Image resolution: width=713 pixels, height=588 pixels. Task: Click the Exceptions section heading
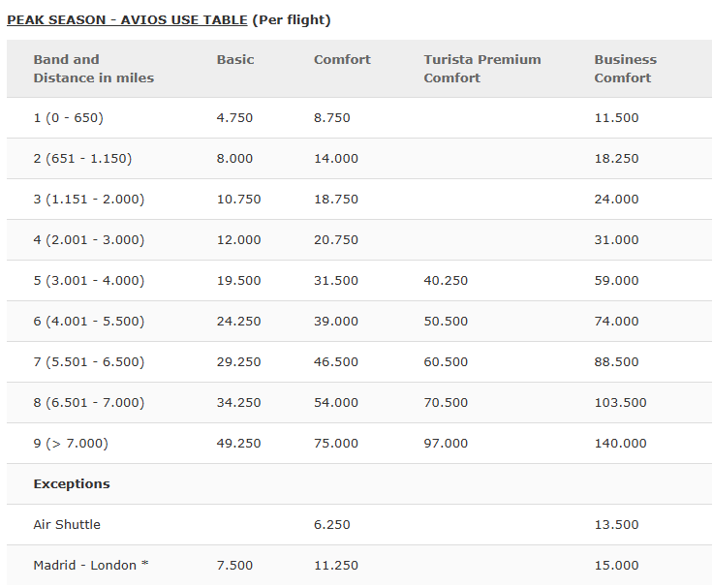click(x=72, y=484)
